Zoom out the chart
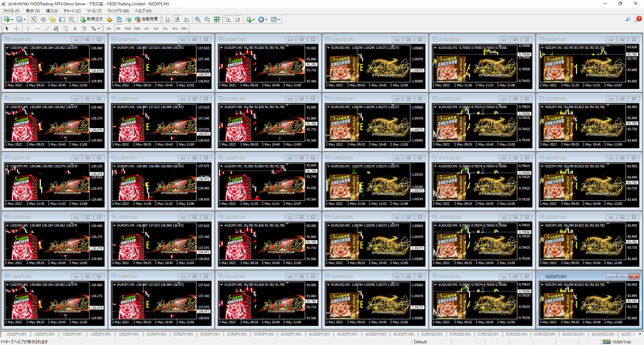The image size is (644, 345). [x=207, y=19]
